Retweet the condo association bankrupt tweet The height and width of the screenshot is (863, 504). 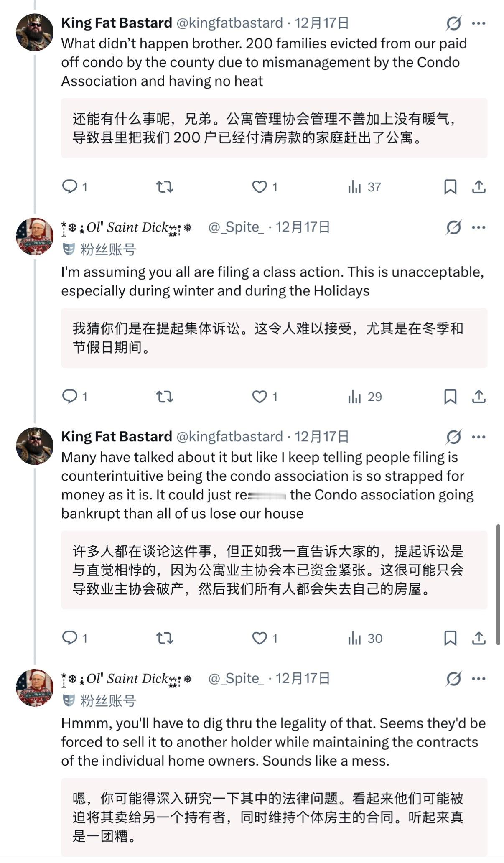tap(165, 638)
